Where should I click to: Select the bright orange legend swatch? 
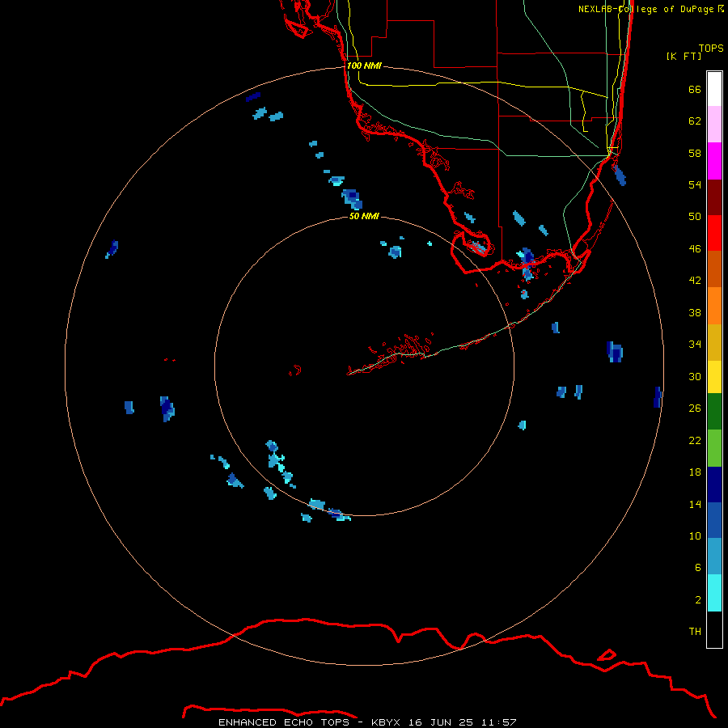click(x=714, y=306)
